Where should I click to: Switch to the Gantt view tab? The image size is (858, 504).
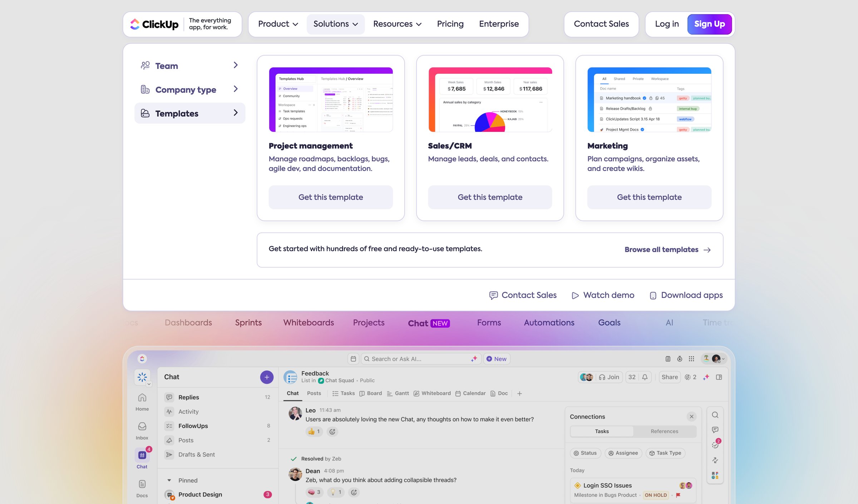[x=398, y=393]
